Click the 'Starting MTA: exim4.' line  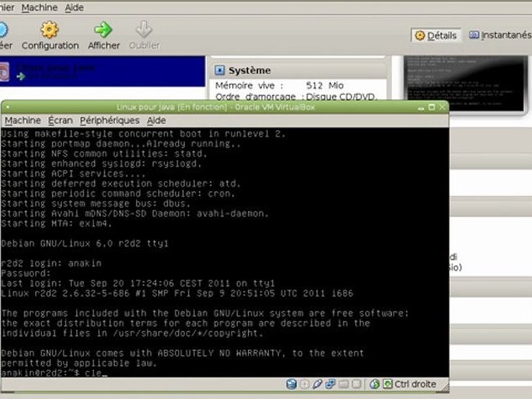[x=57, y=223]
